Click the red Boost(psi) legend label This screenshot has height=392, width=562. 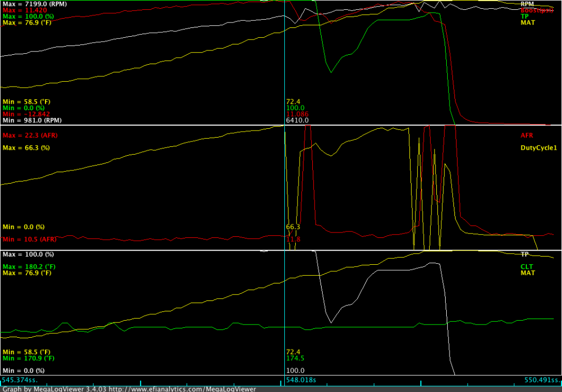[x=537, y=10]
